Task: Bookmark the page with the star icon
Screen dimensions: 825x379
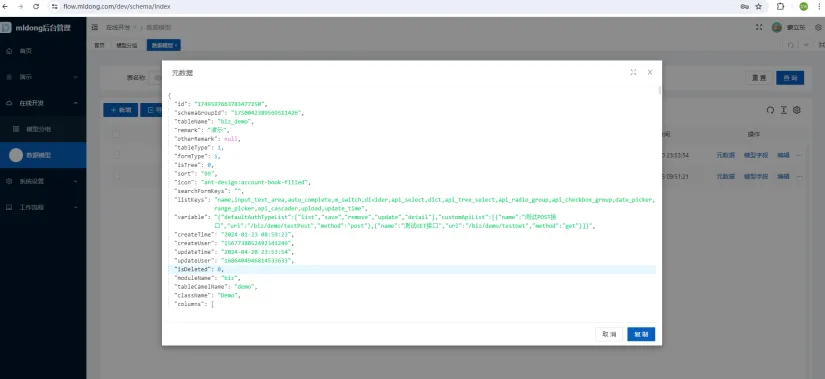Action: pyautogui.click(x=759, y=6)
